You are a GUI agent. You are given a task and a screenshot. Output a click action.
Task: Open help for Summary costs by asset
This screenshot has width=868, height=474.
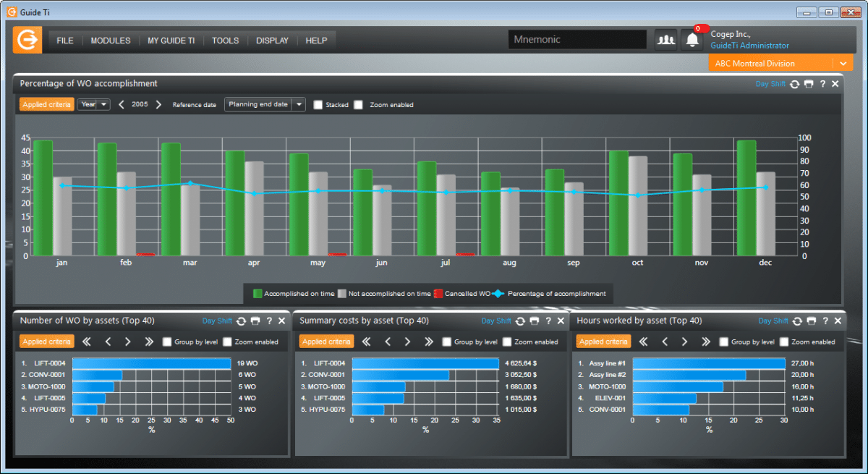(548, 321)
